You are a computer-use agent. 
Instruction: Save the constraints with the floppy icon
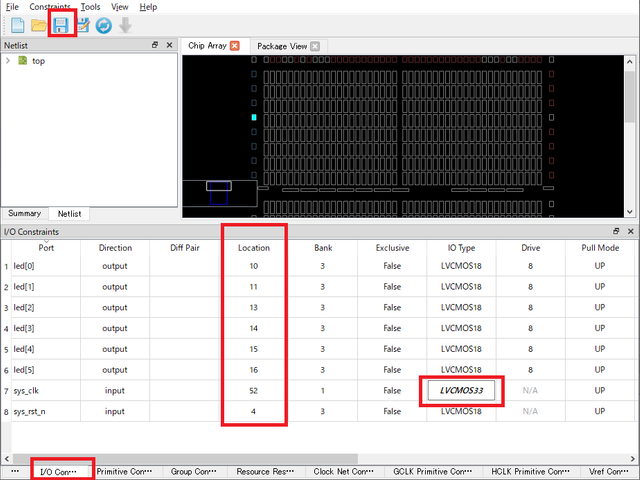pyautogui.click(x=61, y=26)
